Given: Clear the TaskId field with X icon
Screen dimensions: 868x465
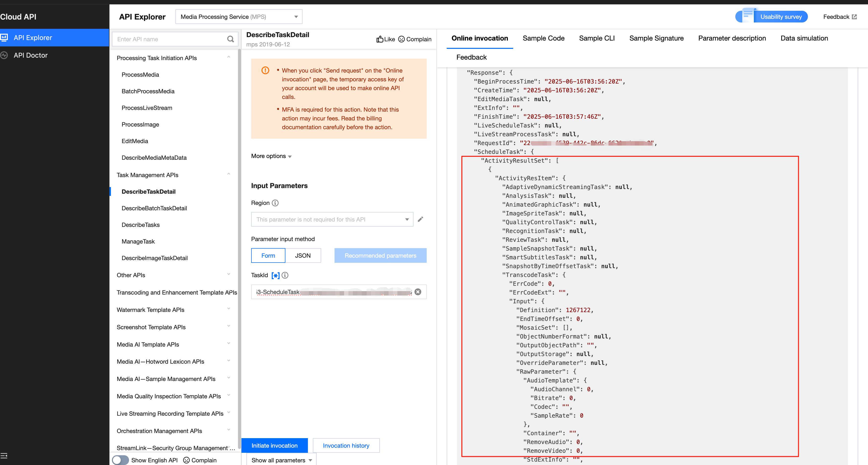Looking at the screenshot, I should coord(418,292).
